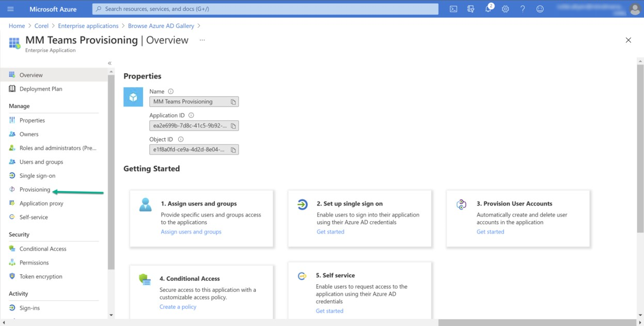Click the Self service card icon
This screenshot has width=644, height=326.
[302, 276]
